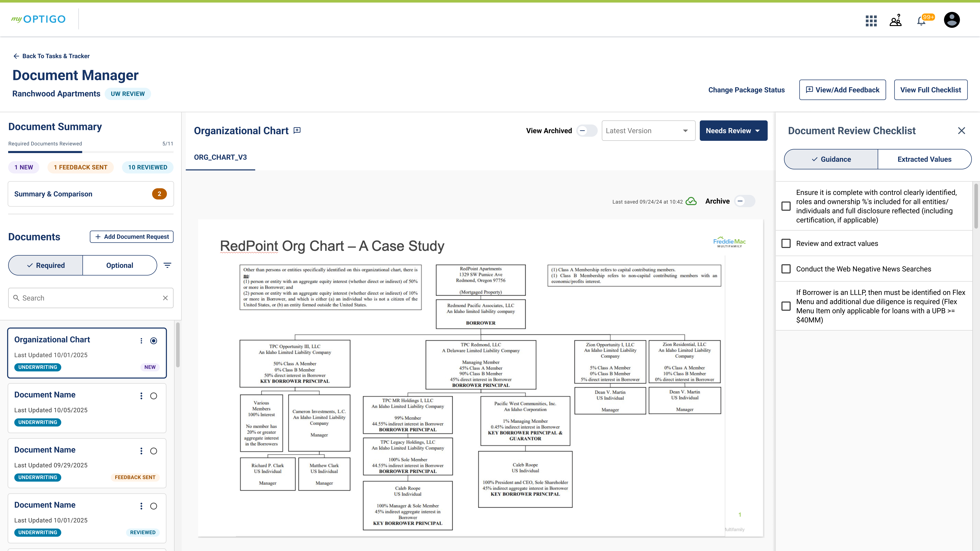The width and height of the screenshot is (980, 551).
Task: Check the 'If Borrower is an LLLP' checkbox
Action: (x=786, y=306)
